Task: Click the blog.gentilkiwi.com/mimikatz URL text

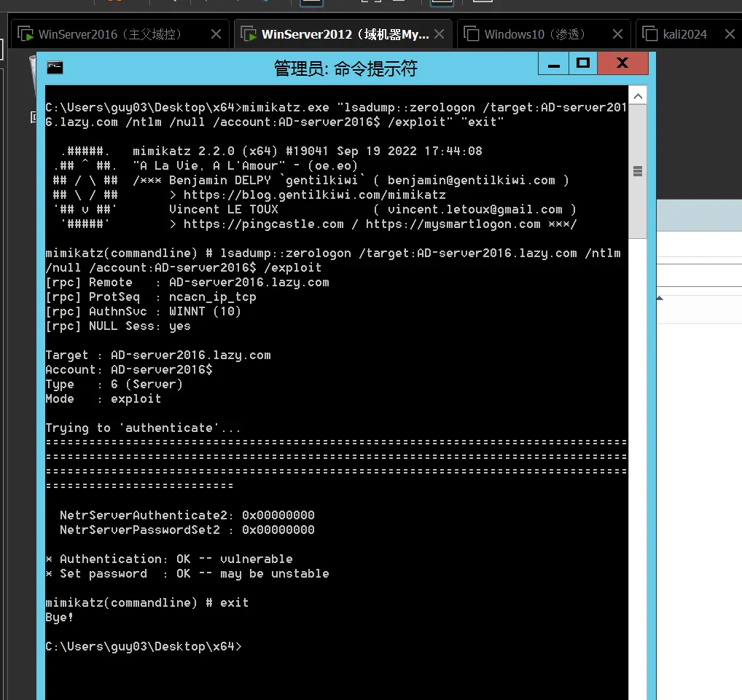Action: point(315,195)
